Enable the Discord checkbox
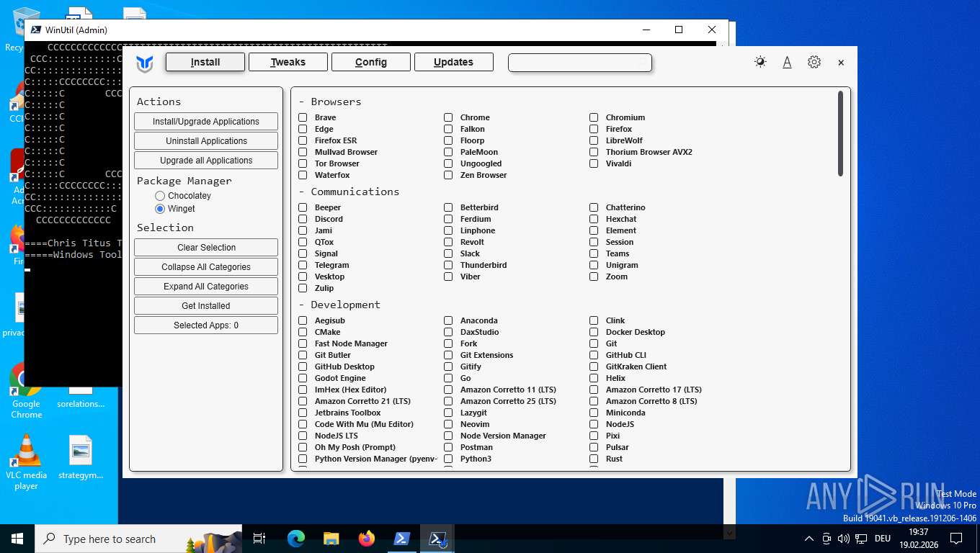Viewport: 980px width, 553px height. [303, 219]
